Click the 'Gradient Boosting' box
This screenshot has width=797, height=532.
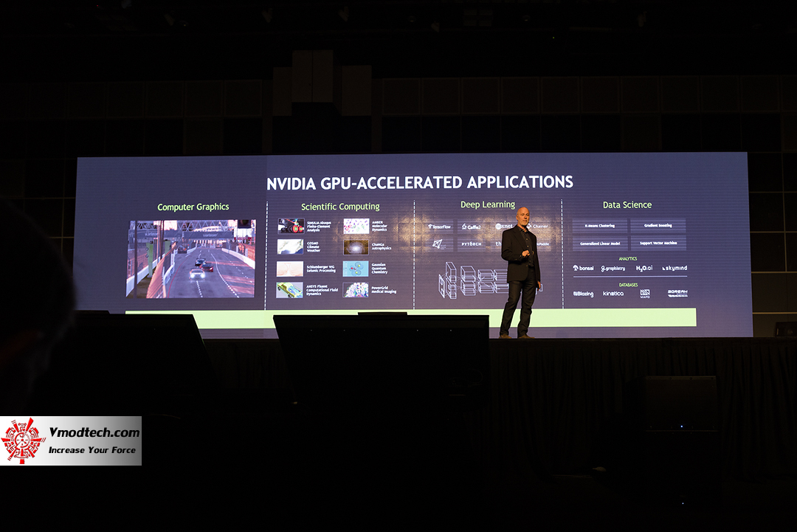click(x=658, y=226)
